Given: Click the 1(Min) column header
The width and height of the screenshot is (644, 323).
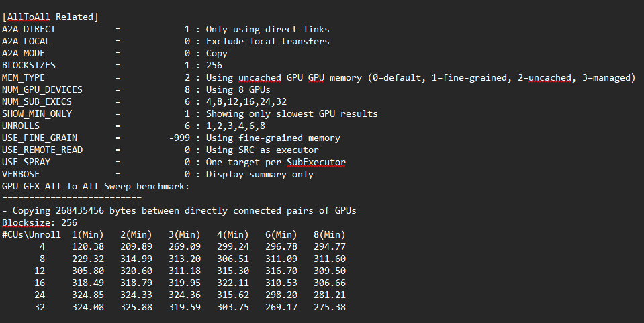Looking at the screenshot, I should click(88, 234).
